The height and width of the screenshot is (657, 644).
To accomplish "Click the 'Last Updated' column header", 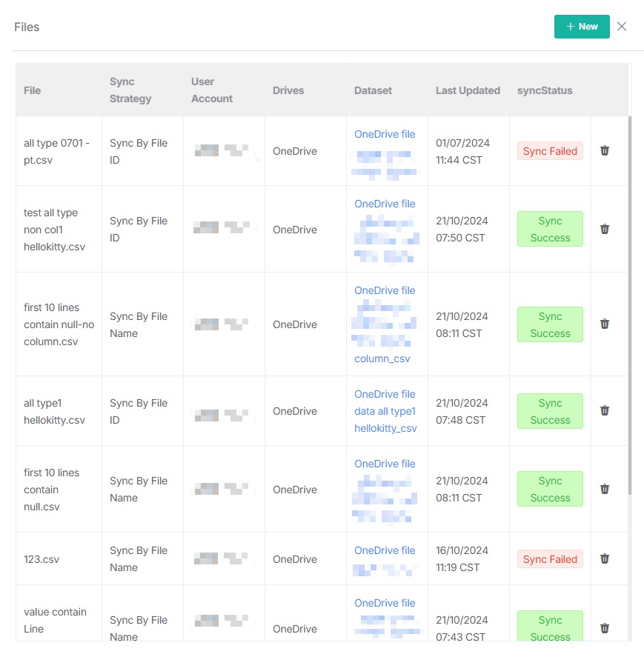I will (468, 90).
